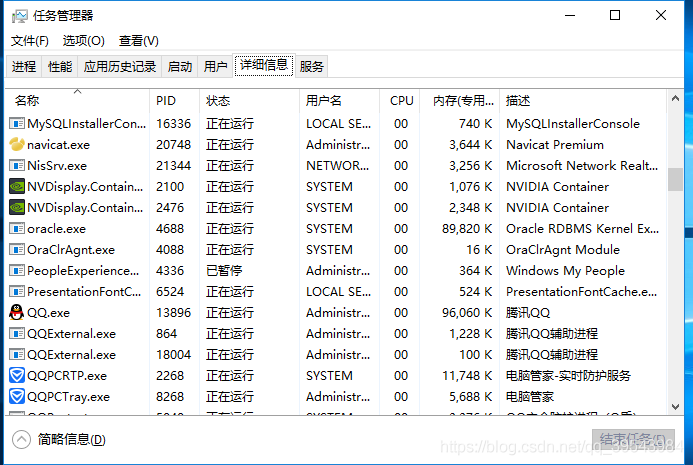The height and width of the screenshot is (465, 693).
Task: Click the scrollbar up arrow
Action: pyautogui.click(x=675, y=99)
